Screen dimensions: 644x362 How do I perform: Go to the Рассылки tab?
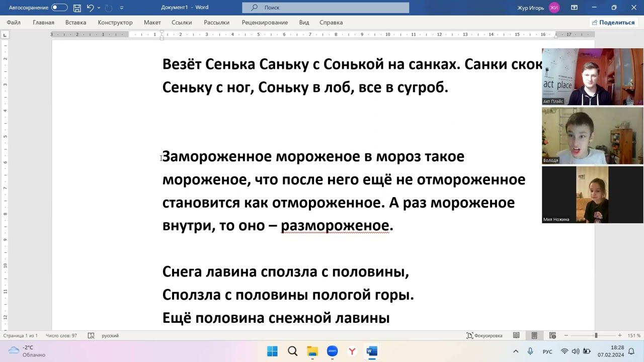tap(216, 22)
